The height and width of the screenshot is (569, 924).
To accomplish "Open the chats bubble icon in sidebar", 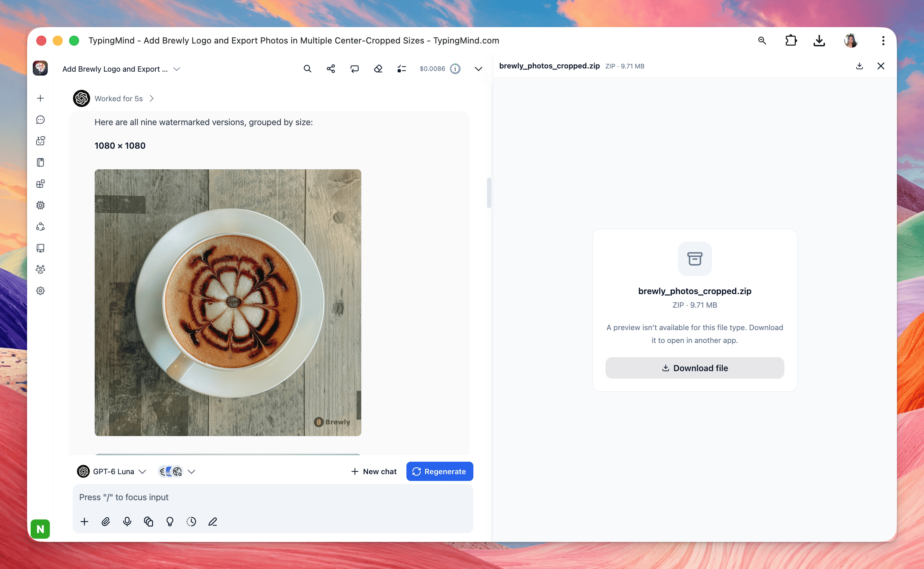I will tap(40, 120).
